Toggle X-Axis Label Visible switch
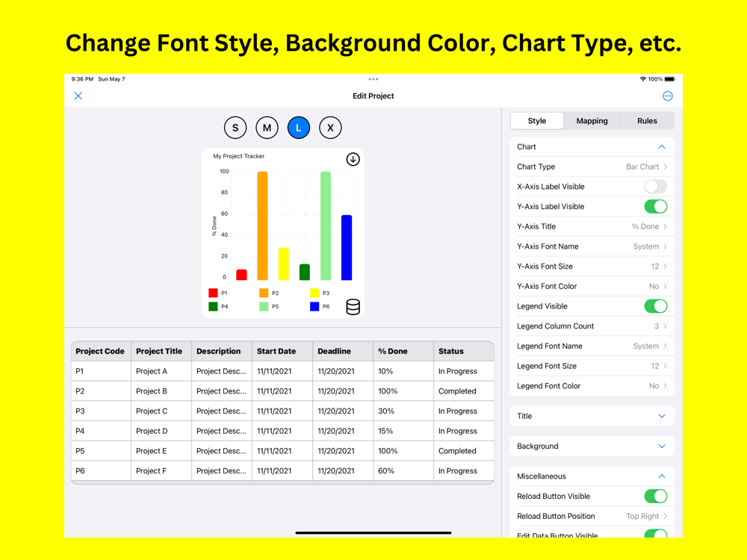Image resolution: width=747 pixels, height=560 pixels. [x=656, y=187]
